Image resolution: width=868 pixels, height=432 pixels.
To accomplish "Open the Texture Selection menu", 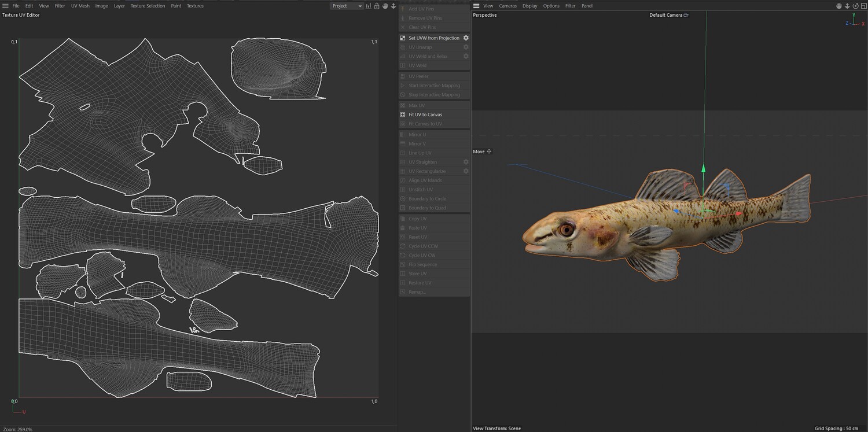I will [148, 6].
